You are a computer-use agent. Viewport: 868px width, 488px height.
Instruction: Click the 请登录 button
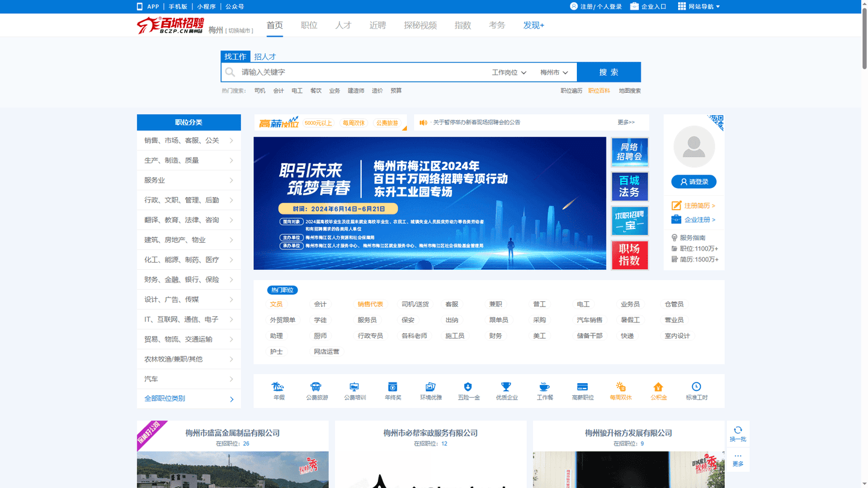coord(694,181)
